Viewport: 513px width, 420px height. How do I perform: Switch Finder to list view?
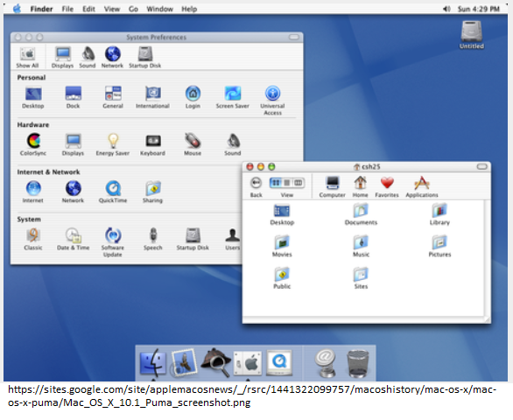tap(287, 183)
